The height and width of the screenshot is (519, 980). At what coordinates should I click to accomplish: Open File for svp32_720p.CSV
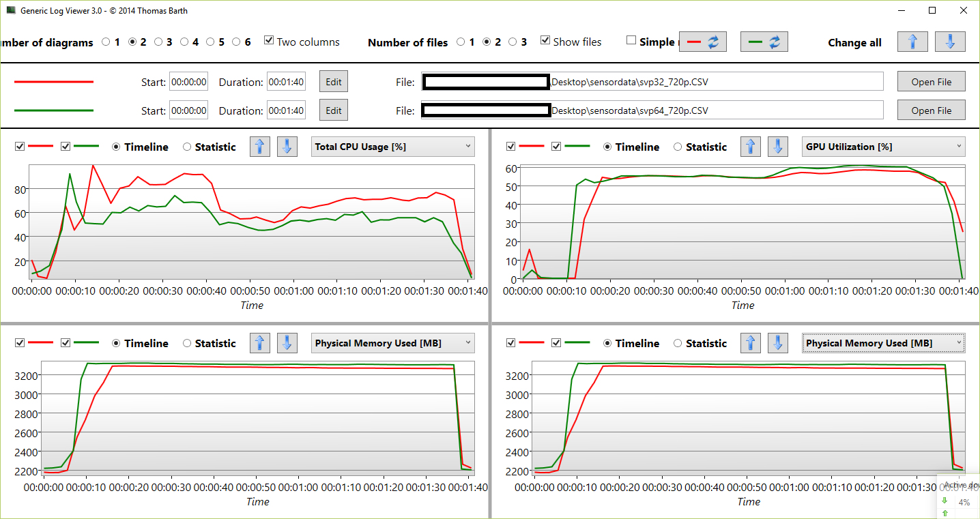pos(931,81)
